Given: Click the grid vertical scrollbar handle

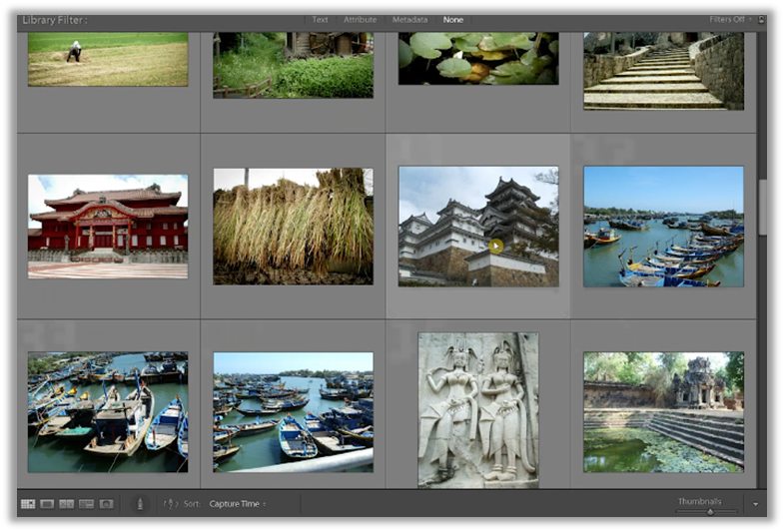Looking at the screenshot, I should tap(762, 208).
